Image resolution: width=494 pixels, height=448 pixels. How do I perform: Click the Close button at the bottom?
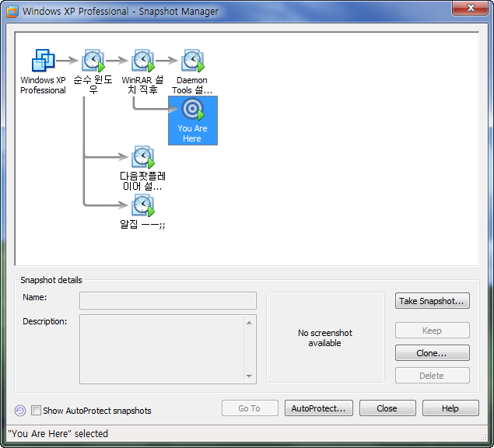[x=387, y=408]
